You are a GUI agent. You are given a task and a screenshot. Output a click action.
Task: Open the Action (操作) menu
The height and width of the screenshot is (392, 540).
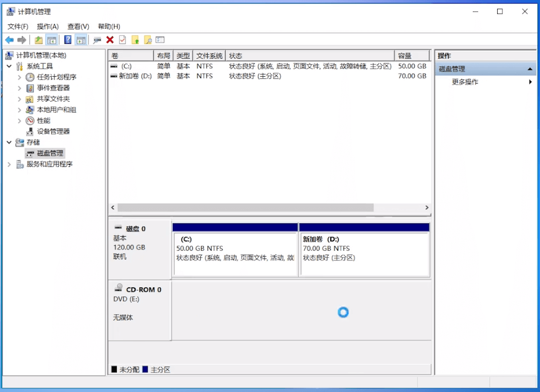pos(48,26)
